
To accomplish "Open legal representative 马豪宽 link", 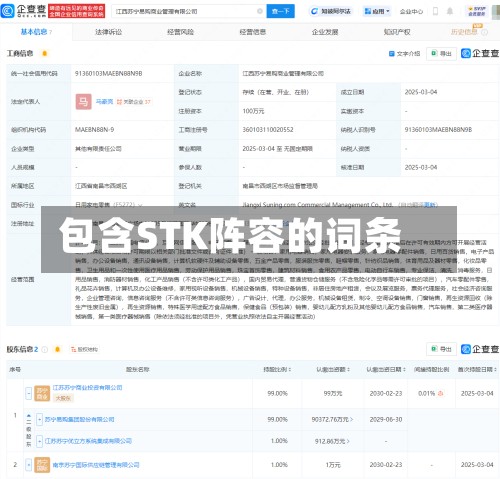I will pos(104,101).
